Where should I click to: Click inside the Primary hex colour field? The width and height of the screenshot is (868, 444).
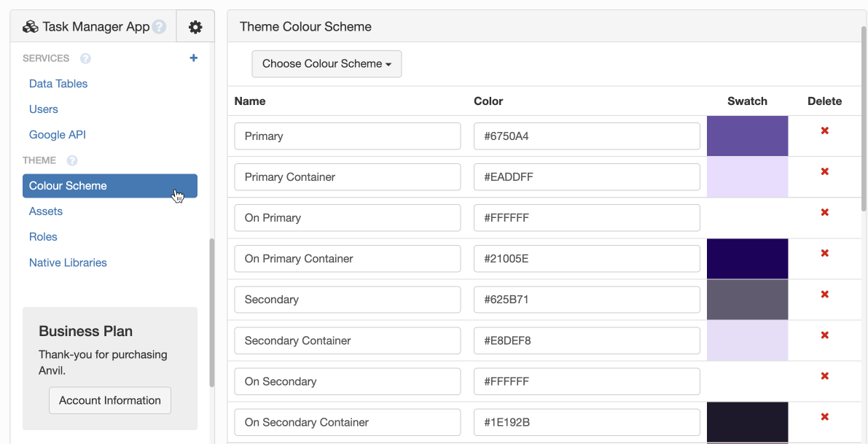[x=587, y=136]
